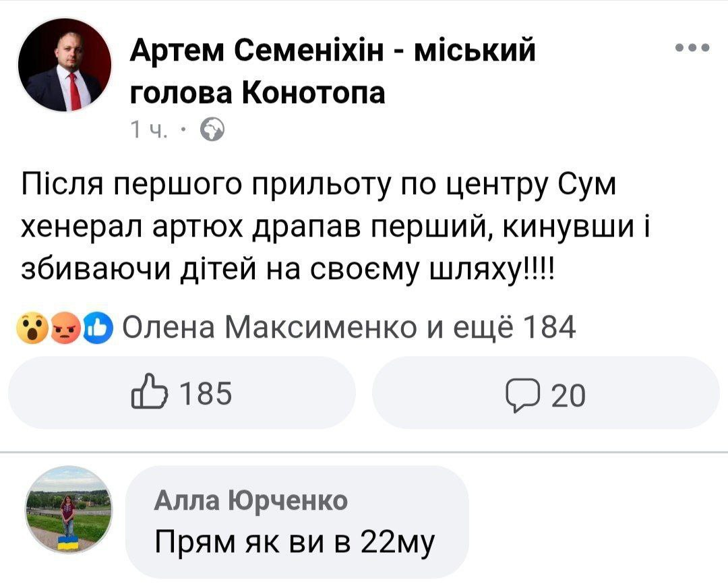Screen dimensions: 728x588
Task: Click the thumbs-up like icon
Action: 149,392
